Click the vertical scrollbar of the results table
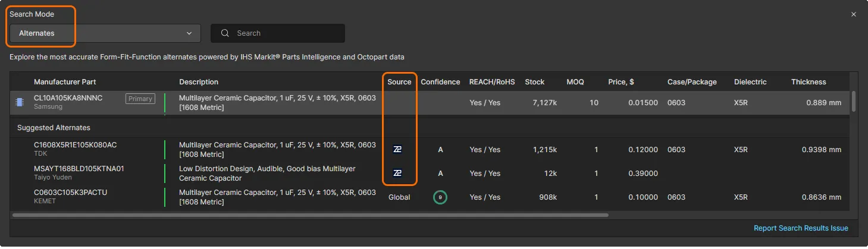 854,101
